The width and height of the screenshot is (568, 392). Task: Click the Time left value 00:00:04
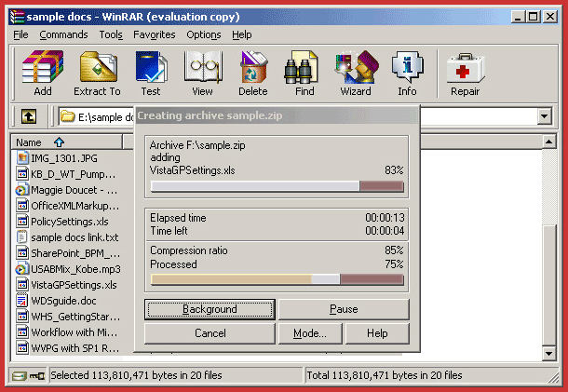click(x=385, y=230)
